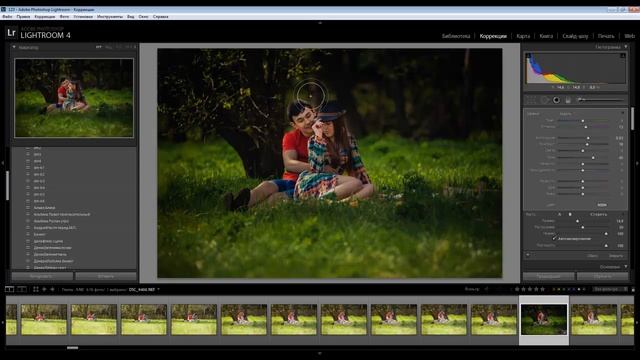This screenshot has height=360, width=640.
Task: Select the Spot Removal tool icon
Action: 544,100
